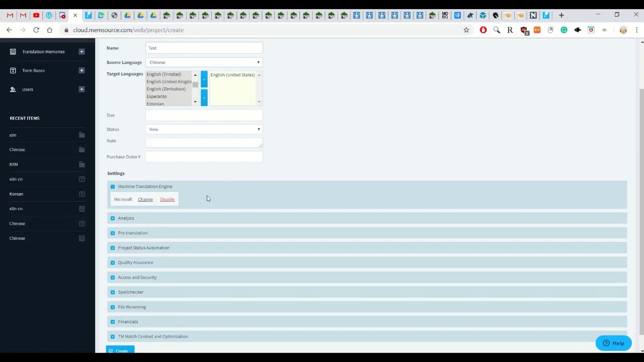This screenshot has height=362, width=644.
Task: Open the Status dropdown
Action: pos(204,129)
